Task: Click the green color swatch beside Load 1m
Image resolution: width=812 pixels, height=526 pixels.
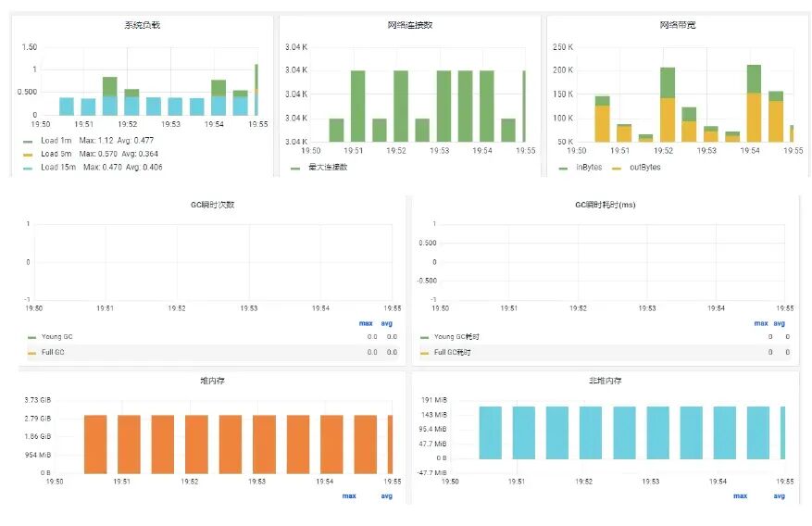Action: 28,142
